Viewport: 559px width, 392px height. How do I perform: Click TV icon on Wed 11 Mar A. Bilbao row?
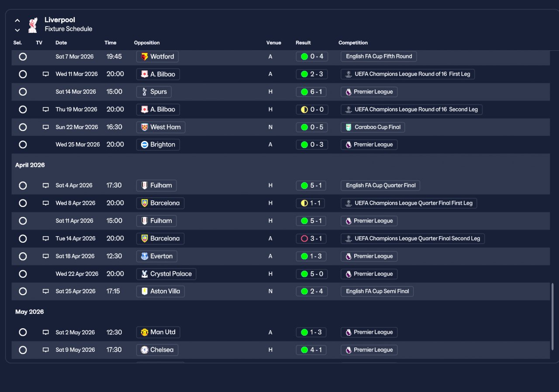pyautogui.click(x=45, y=74)
